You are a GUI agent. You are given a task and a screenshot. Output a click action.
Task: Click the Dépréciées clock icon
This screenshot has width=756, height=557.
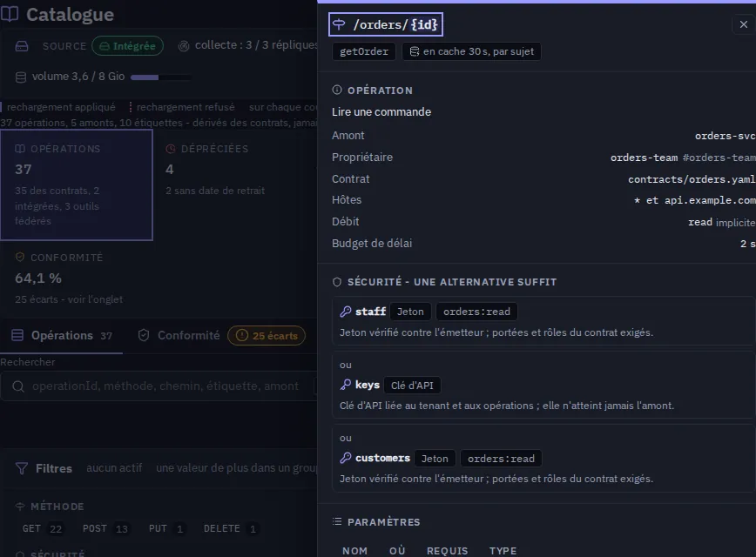171,149
